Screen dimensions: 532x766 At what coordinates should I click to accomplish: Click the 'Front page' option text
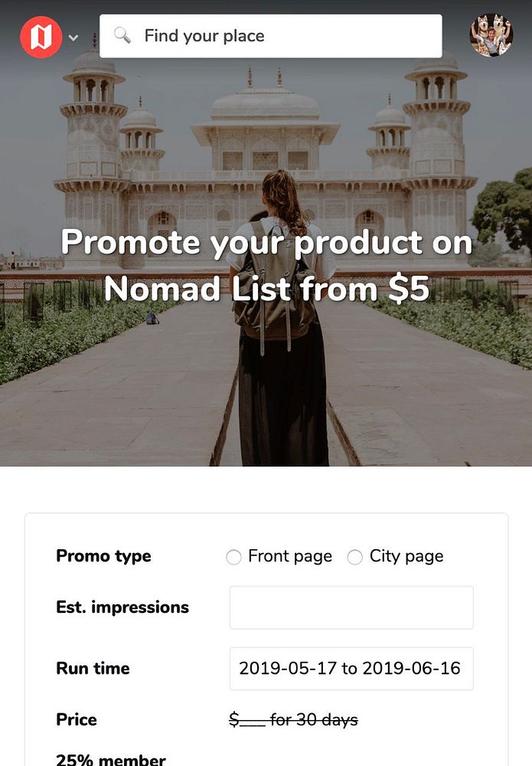[x=290, y=557]
